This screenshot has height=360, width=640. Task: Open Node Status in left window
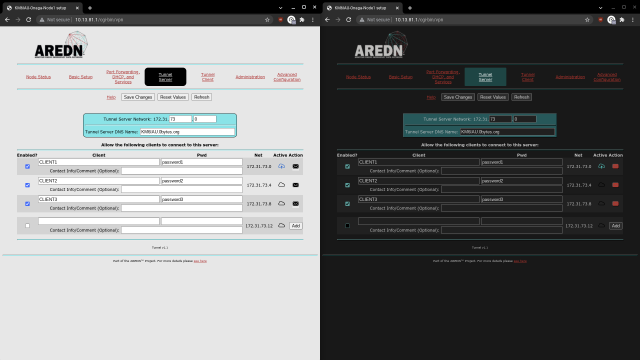coord(38,77)
